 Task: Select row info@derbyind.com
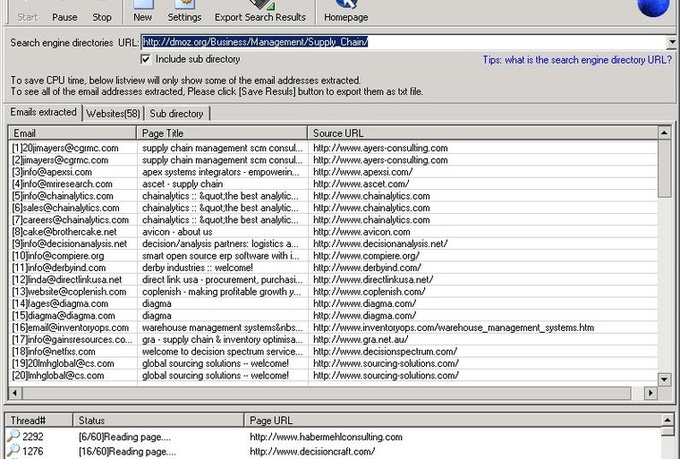pos(333,268)
